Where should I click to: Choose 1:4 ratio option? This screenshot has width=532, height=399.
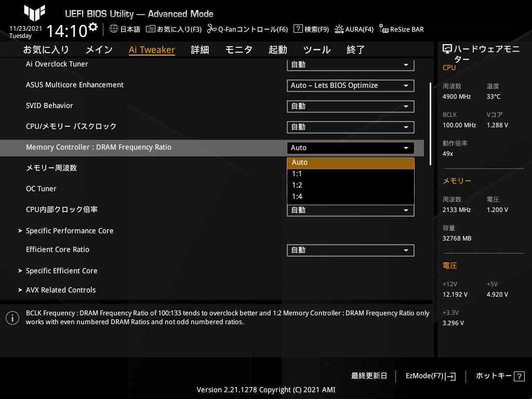[x=351, y=197]
